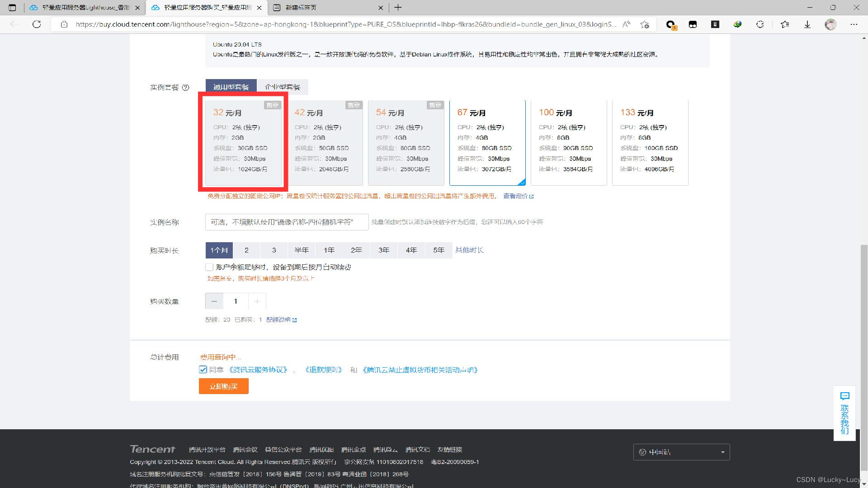Screen dimensions: 868x488
Task: Open the virtual currency prohibition statement link
Action: 420,370
